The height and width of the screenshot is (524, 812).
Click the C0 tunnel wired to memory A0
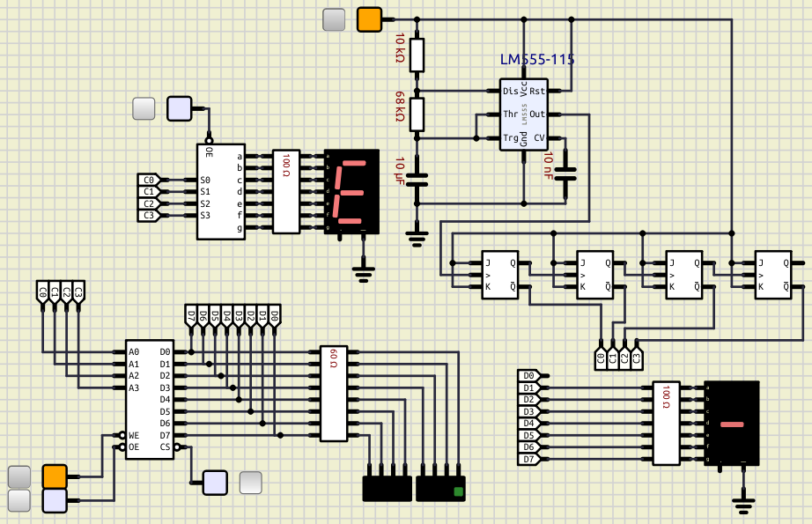[42, 292]
